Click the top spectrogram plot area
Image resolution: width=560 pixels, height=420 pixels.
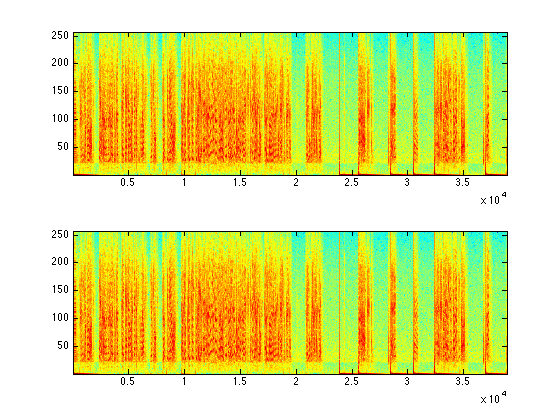click(x=290, y=104)
